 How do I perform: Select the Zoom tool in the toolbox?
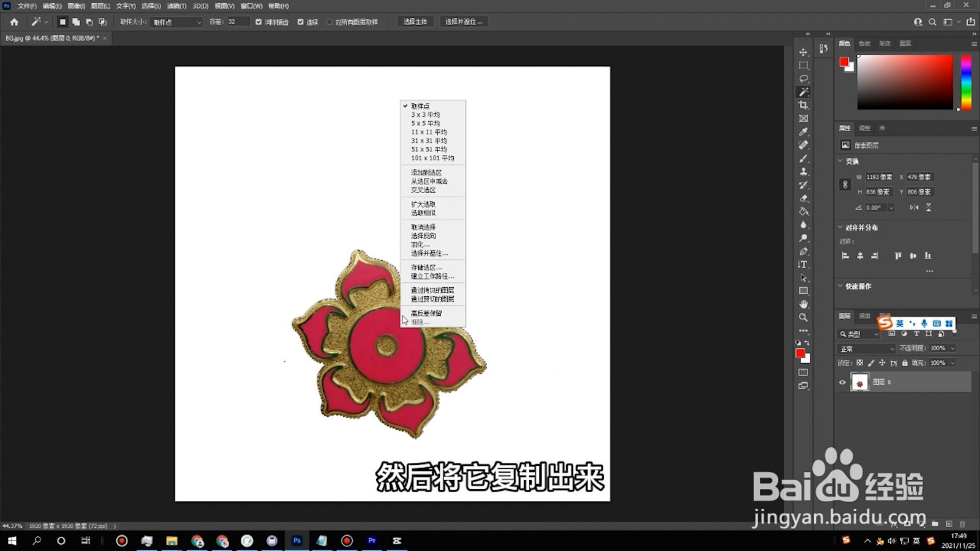pos(804,318)
